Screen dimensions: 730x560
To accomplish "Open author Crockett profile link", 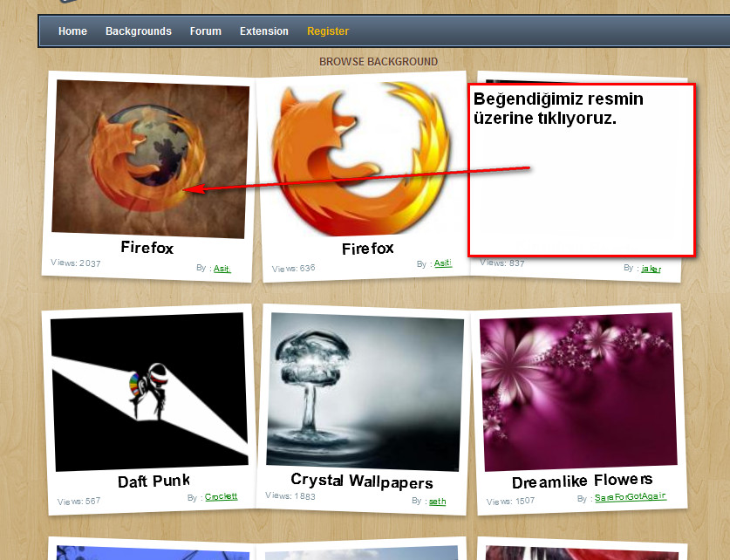I will click(222, 496).
